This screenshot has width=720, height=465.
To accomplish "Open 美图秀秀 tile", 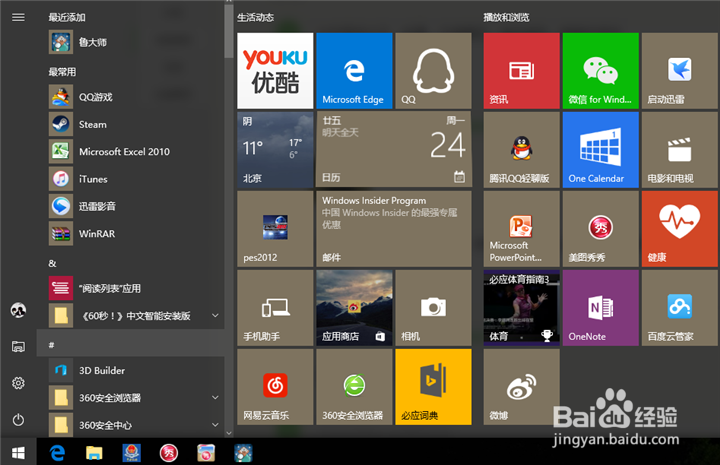I will click(601, 229).
